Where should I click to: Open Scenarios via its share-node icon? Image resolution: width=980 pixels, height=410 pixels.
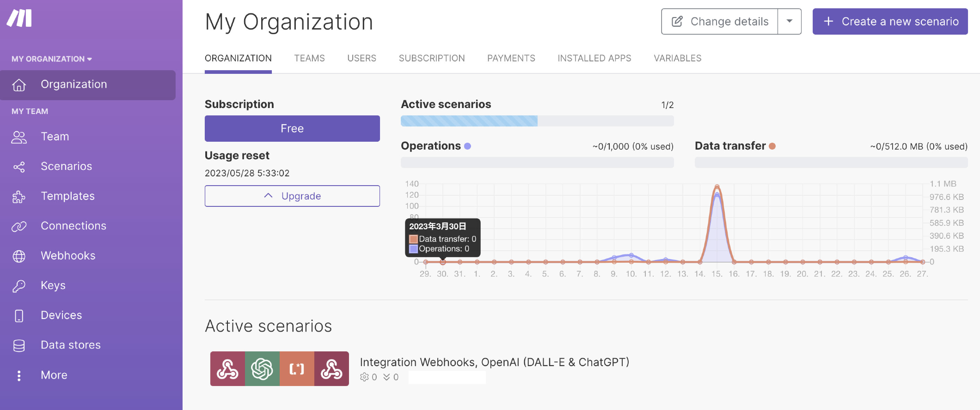click(19, 167)
